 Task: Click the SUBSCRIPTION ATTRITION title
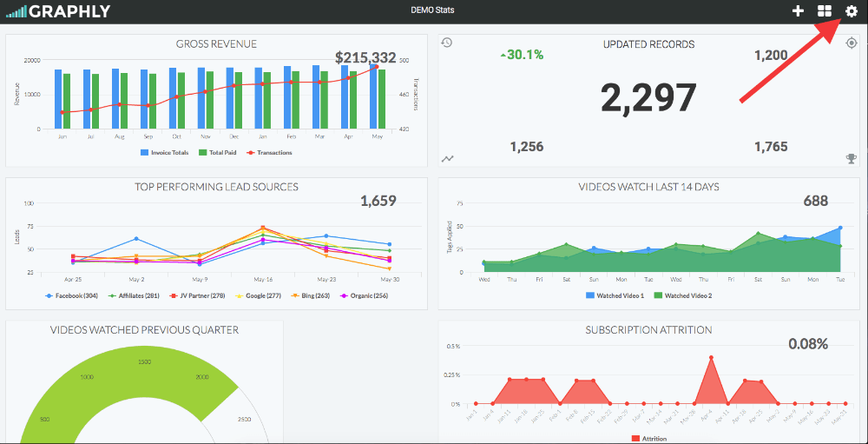coord(648,330)
